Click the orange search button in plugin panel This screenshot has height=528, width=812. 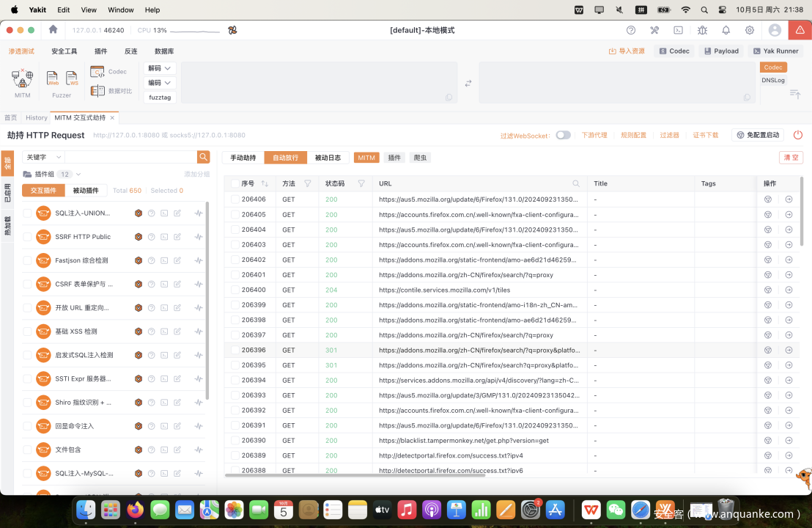click(204, 157)
